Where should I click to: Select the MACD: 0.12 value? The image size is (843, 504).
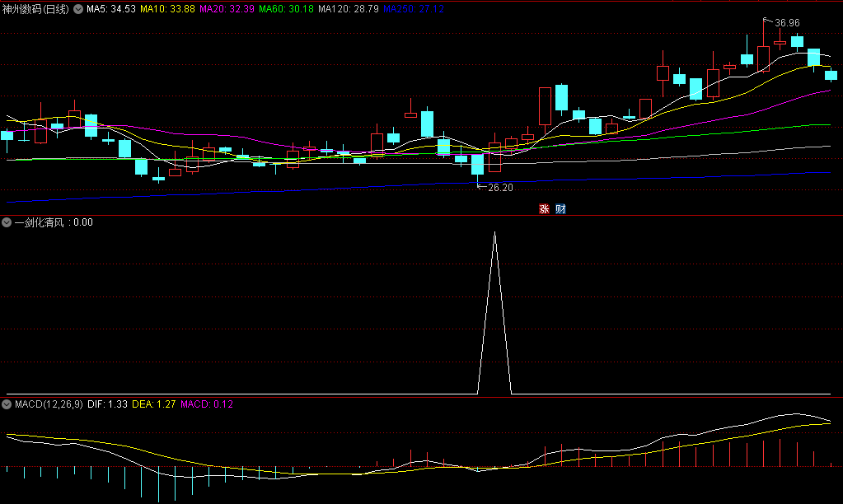(x=207, y=404)
